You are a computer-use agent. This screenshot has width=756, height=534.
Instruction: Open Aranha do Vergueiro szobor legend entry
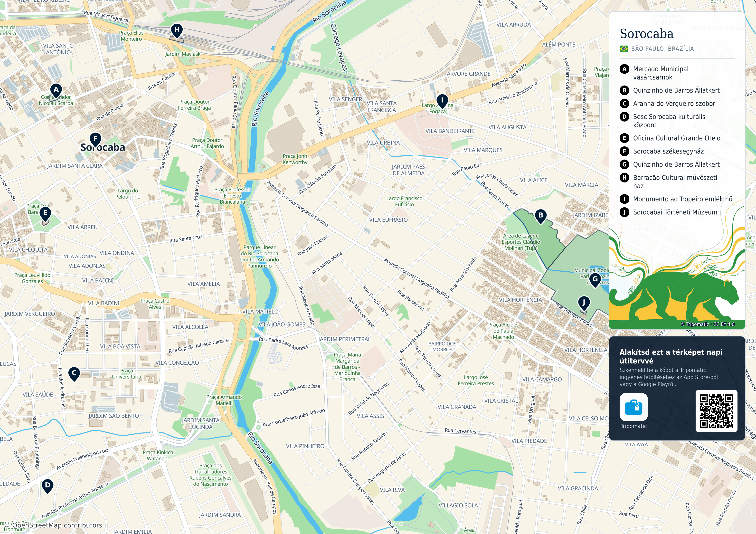coord(674,104)
